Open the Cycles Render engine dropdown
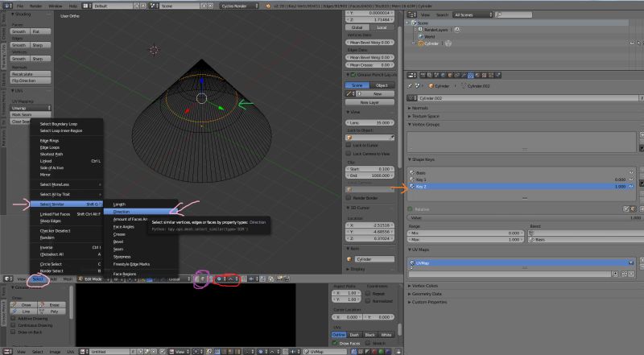Image resolution: width=644 pixels, height=355 pixels. 239,6
